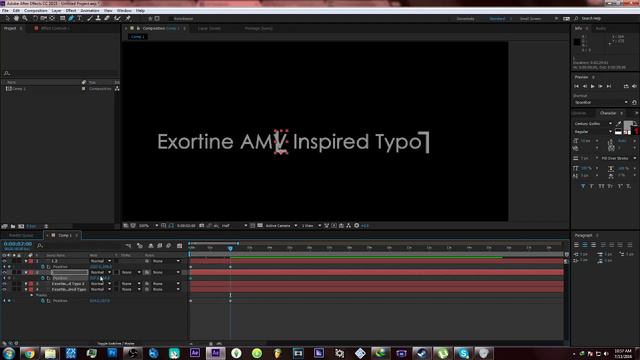Select the Clone Stamp tool
Viewport: 640px width, 360px height.
coord(98,18)
